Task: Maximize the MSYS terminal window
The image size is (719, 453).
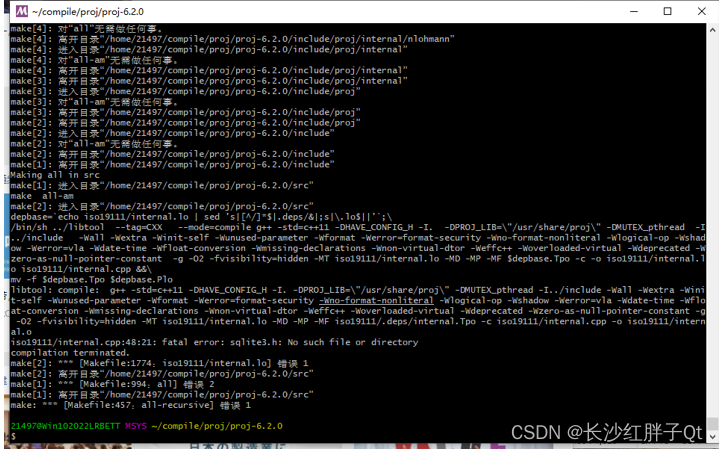Action: [668, 11]
